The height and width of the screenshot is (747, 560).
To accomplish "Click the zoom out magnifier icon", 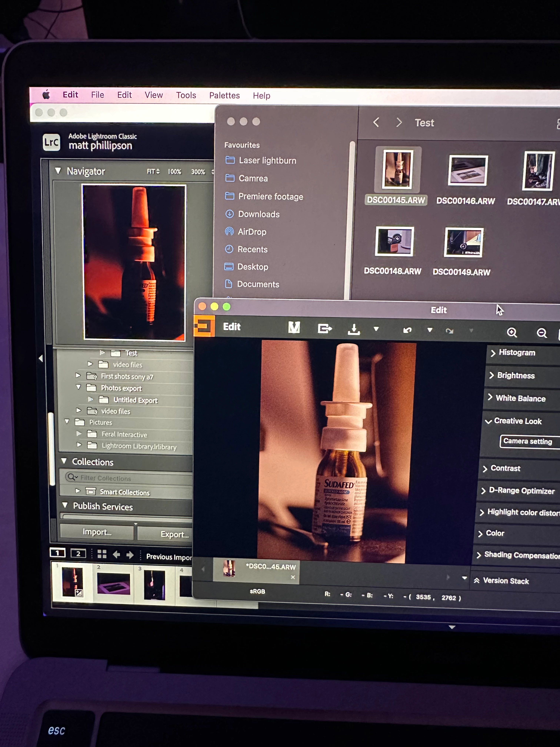I will [541, 333].
